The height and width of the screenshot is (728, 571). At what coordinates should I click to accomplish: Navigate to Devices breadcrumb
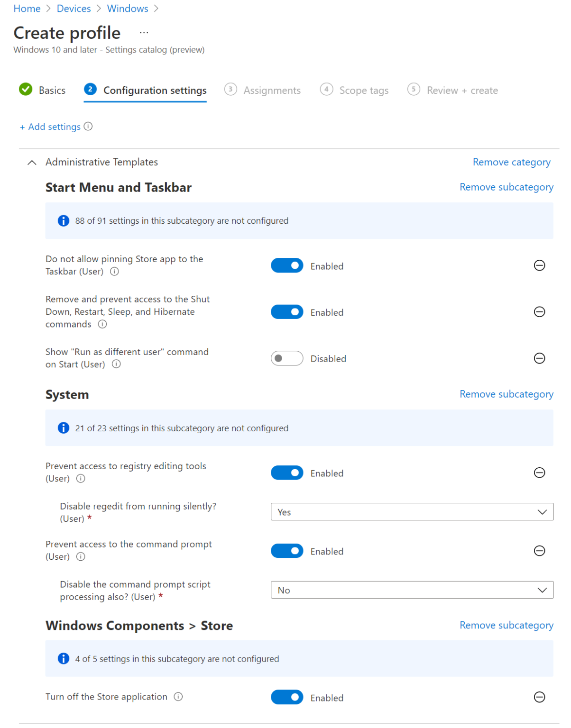(x=74, y=9)
